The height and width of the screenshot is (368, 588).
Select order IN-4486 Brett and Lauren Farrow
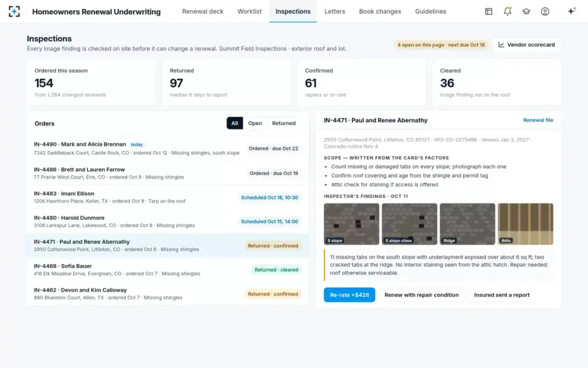point(168,173)
